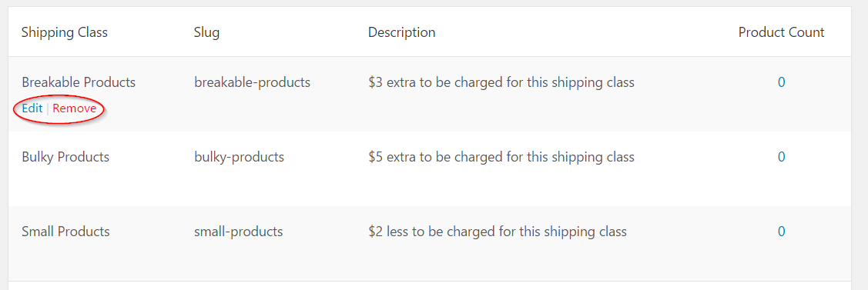
Task: Select the Bulky Products class name
Action: tap(65, 157)
